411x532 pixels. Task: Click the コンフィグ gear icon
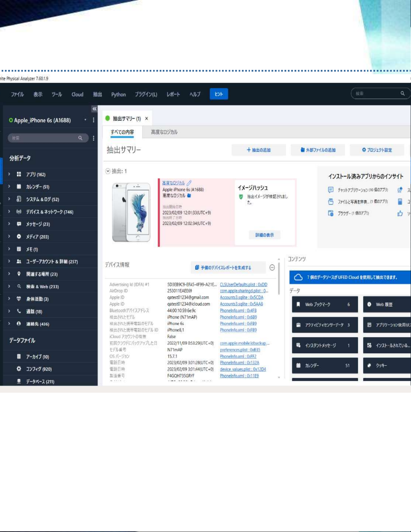[x=19, y=369]
